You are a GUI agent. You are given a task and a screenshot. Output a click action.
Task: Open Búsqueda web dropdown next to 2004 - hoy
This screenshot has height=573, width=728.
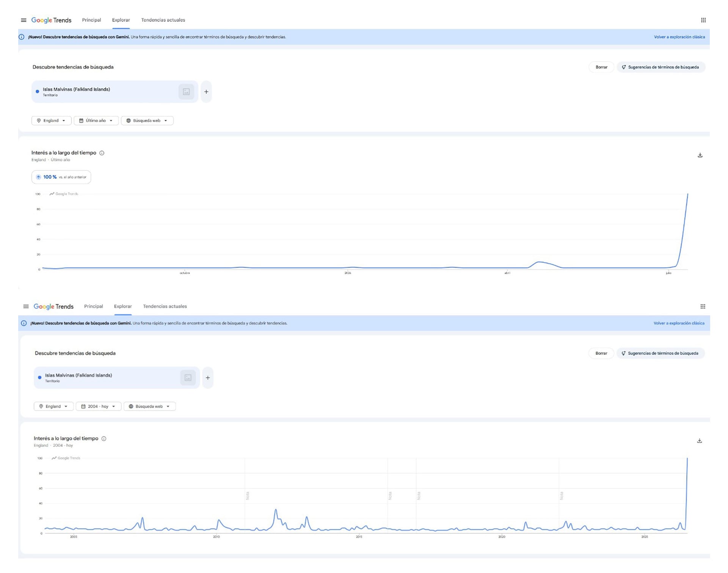tap(149, 406)
